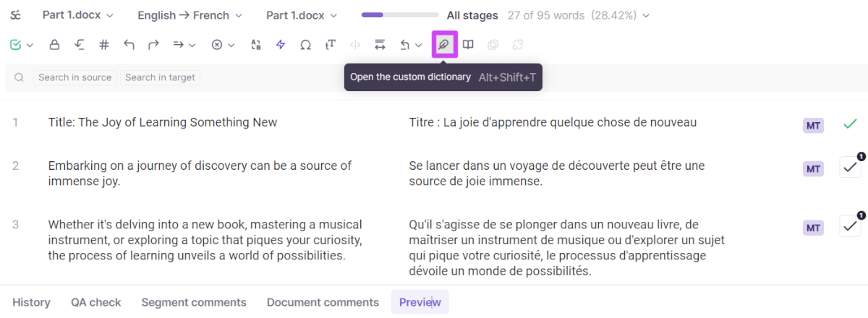Viewport: 868px width, 318px height.
Task: Click the hash number sign icon
Action: pyautogui.click(x=104, y=45)
